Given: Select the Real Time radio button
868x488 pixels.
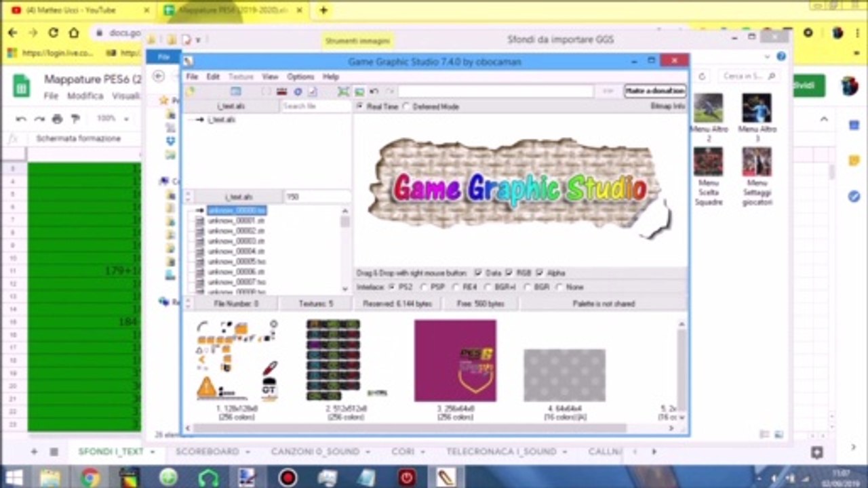Looking at the screenshot, I should (360, 106).
